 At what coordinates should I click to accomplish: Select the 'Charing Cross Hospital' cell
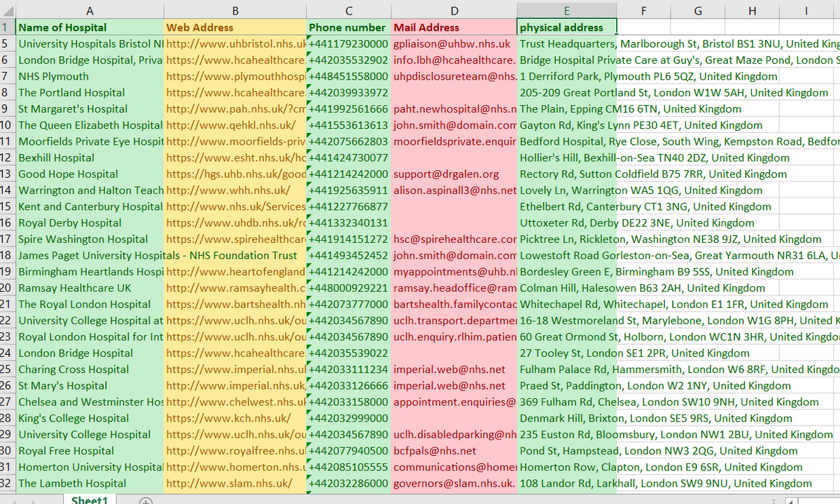pyautogui.click(x=89, y=369)
